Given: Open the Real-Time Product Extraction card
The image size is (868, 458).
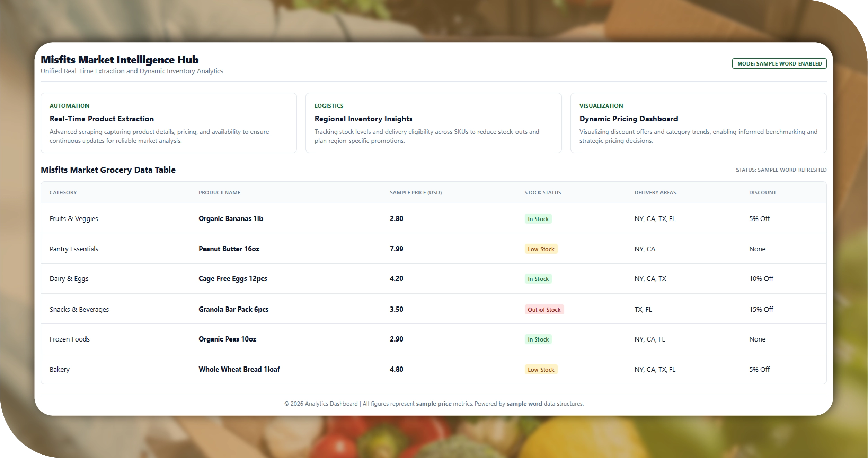Looking at the screenshot, I should point(169,123).
